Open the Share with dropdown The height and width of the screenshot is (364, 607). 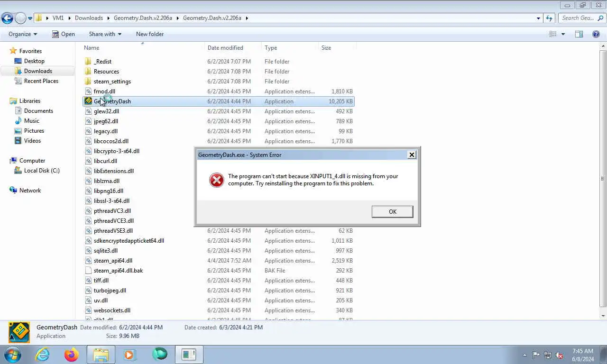coord(105,34)
